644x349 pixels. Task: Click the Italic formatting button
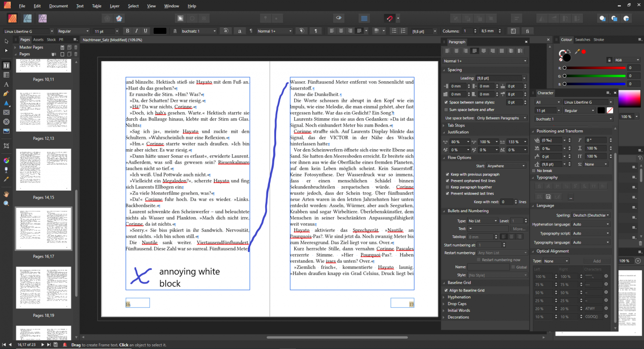(x=137, y=31)
